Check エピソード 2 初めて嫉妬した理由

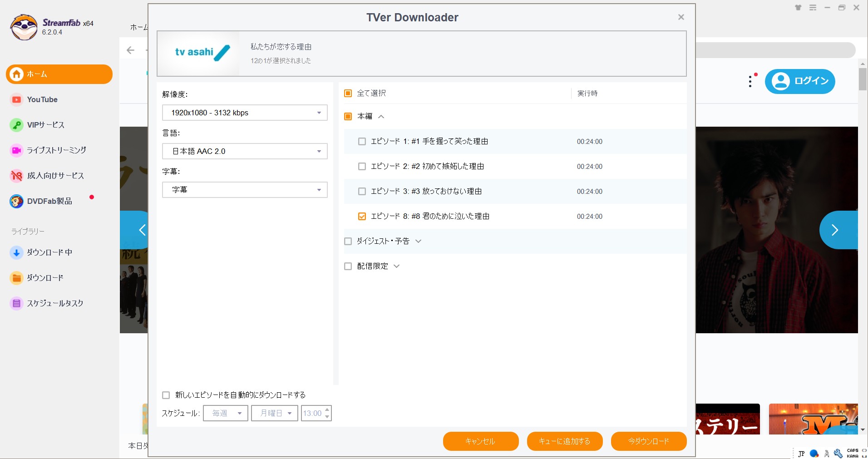point(362,167)
